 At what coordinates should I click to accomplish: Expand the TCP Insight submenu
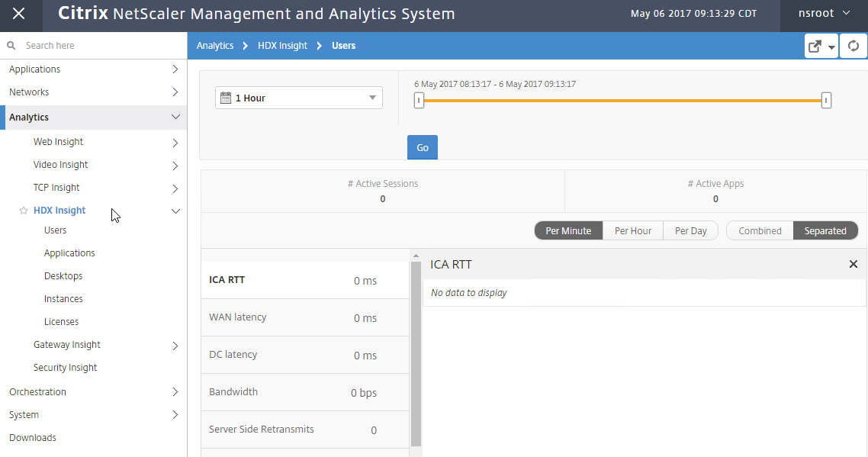click(x=175, y=189)
